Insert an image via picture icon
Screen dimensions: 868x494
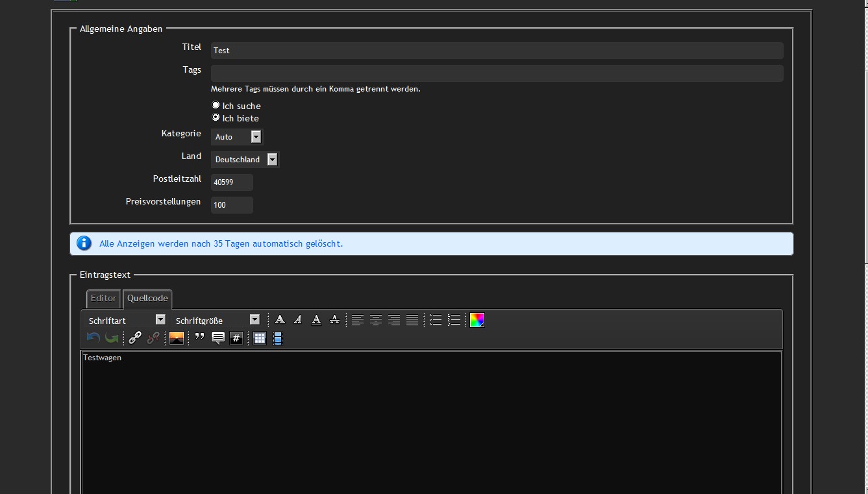click(x=177, y=338)
